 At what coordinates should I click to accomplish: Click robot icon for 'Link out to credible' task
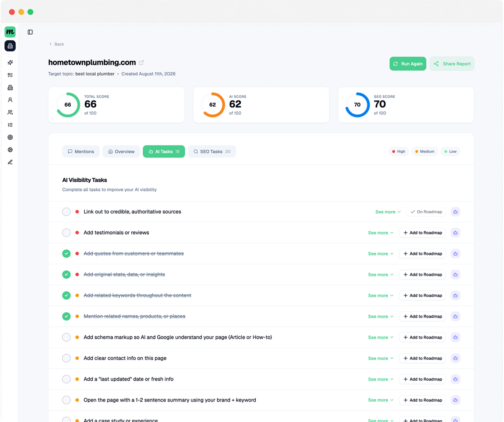(x=455, y=212)
